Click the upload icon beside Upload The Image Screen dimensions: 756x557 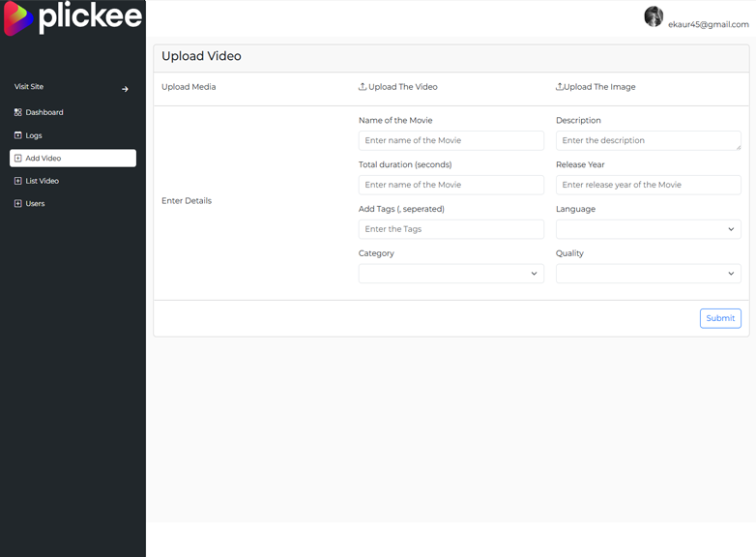pos(560,87)
